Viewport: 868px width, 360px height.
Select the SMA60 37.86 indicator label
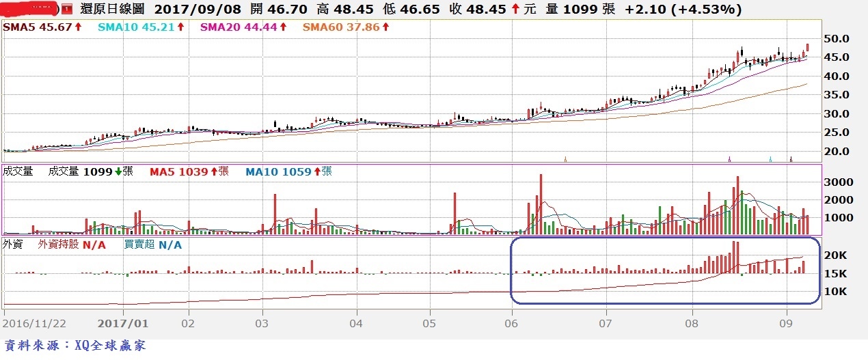pos(344,27)
